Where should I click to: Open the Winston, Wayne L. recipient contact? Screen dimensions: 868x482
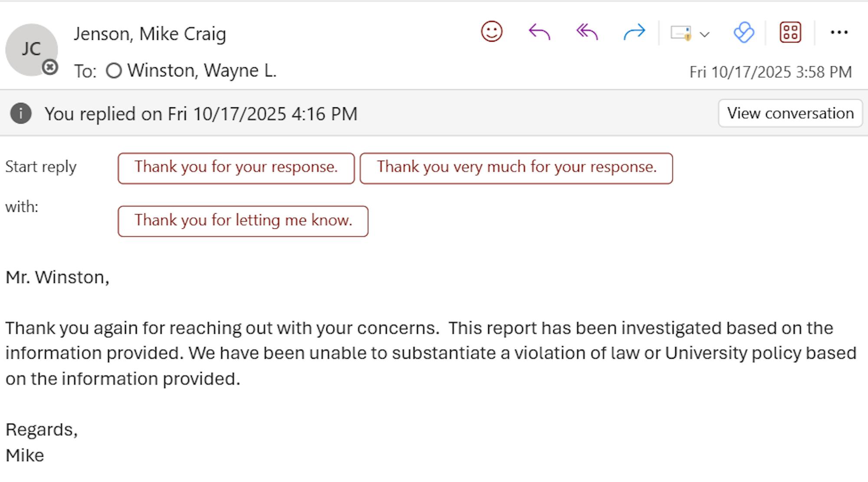[202, 71]
